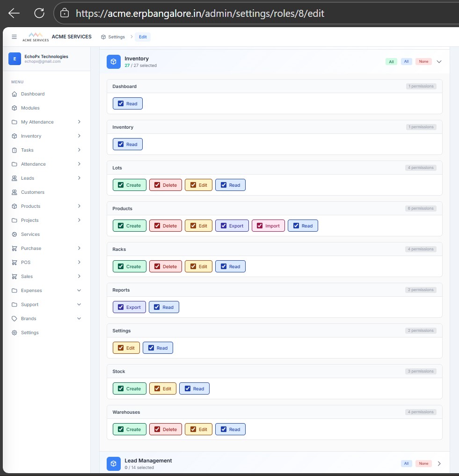Uncheck the Export permission under Reports

pyautogui.click(x=121, y=308)
